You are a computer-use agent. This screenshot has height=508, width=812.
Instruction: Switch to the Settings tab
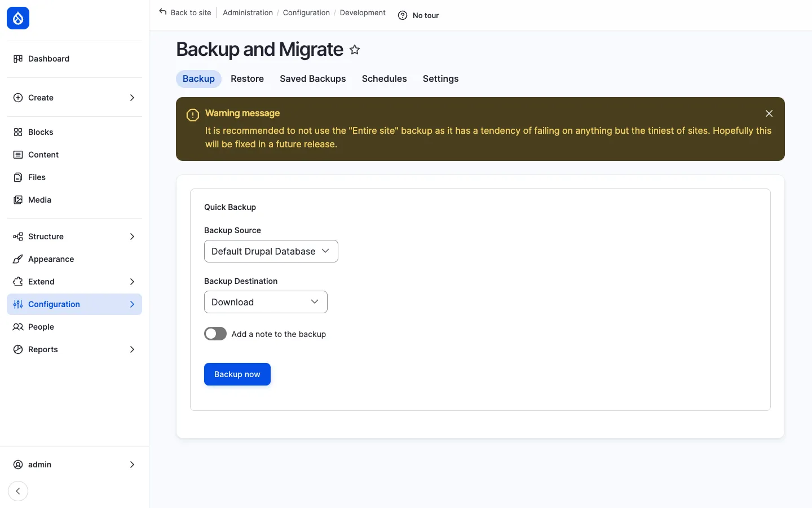441,79
